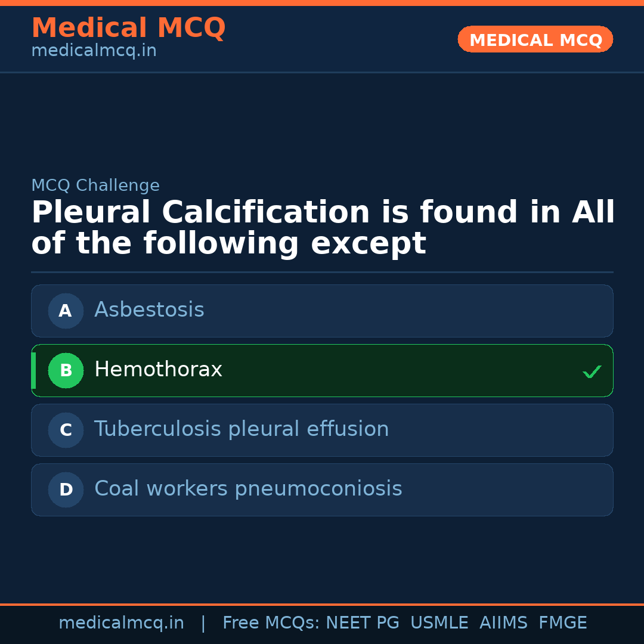The height and width of the screenshot is (644, 644).
Task: Click the orange MEDICAL MCQ badge
Action: coord(535,40)
